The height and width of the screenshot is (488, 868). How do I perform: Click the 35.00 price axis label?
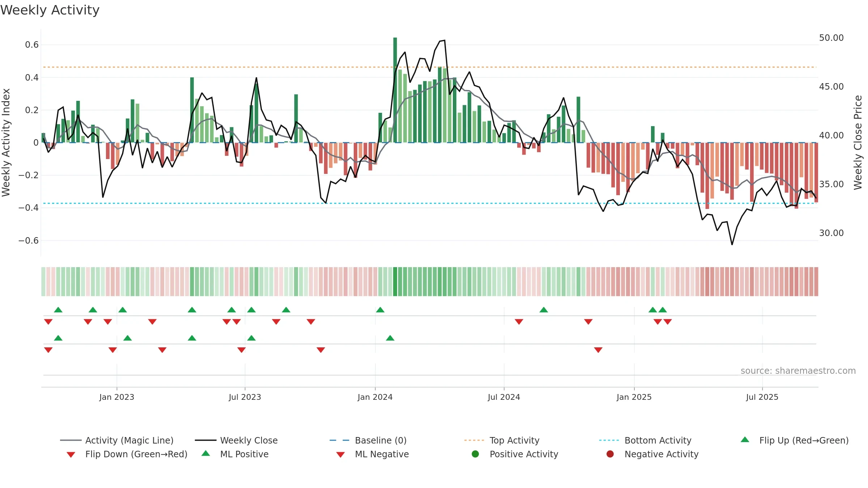[x=831, y=184]
